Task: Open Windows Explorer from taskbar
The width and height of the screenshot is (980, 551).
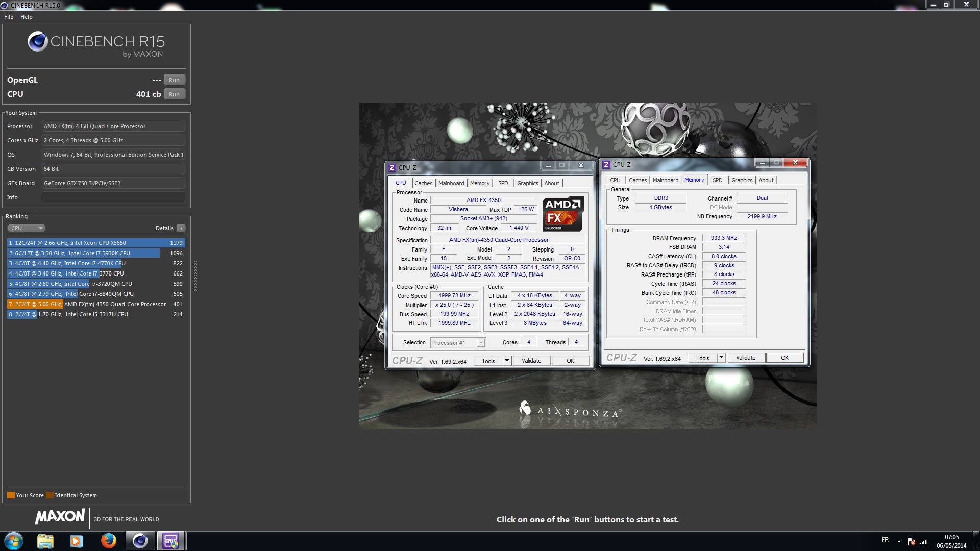Action: 45,541
